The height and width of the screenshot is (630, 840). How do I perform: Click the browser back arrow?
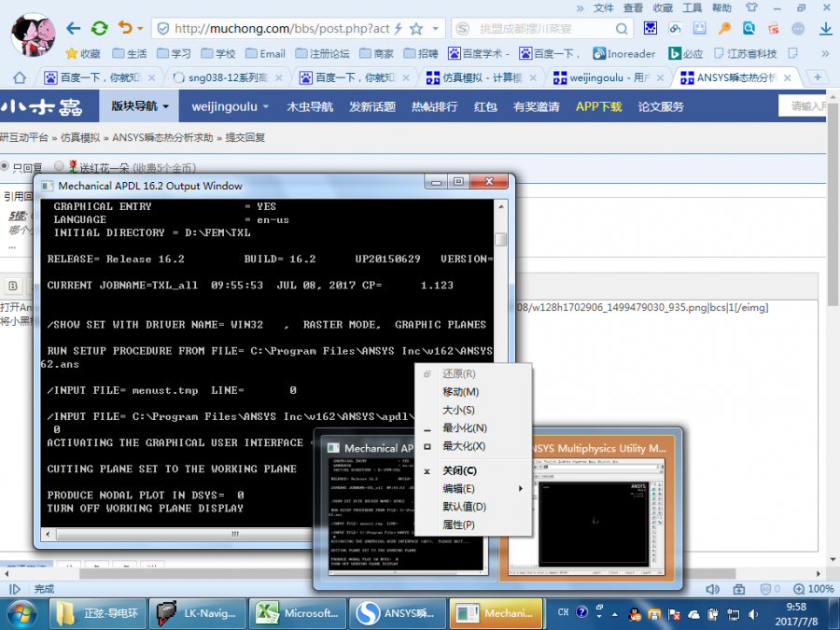tap(73, 28)
